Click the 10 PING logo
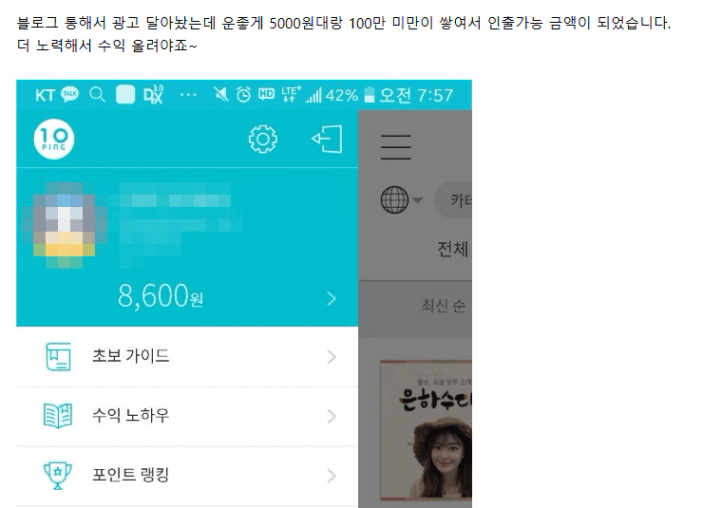This screenshot has width=721, height=508. coord(54,139)
